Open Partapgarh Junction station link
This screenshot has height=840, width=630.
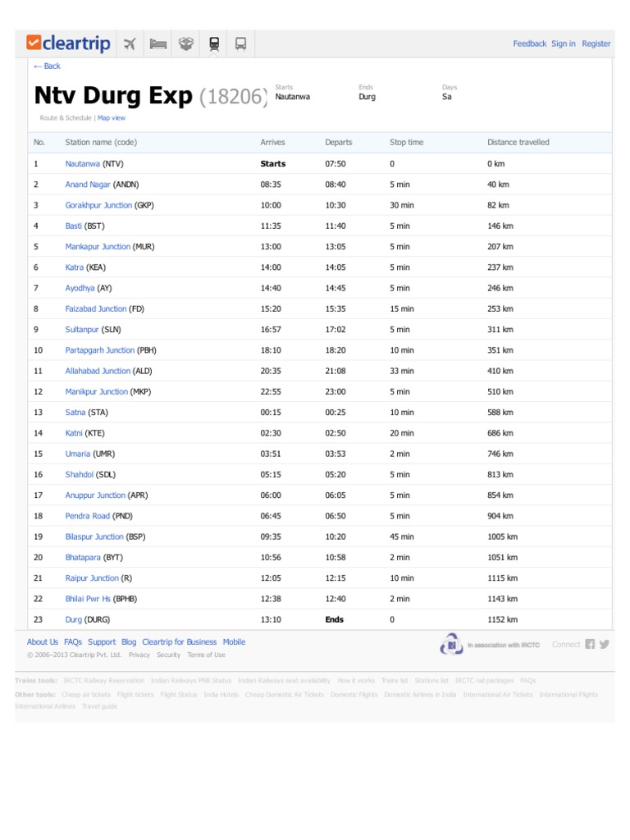pyautogui.click(x=99, y=350)
